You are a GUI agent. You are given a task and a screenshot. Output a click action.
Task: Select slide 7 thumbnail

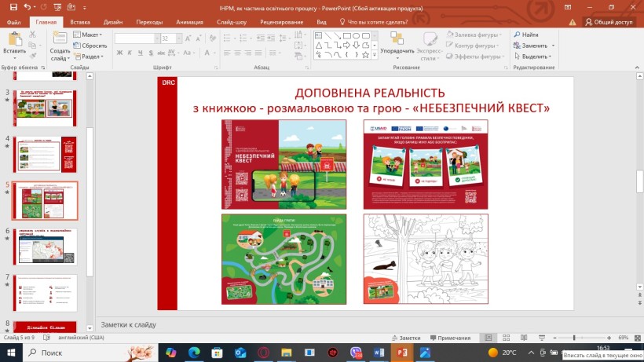pyautogui.click(x=45, y=293)
